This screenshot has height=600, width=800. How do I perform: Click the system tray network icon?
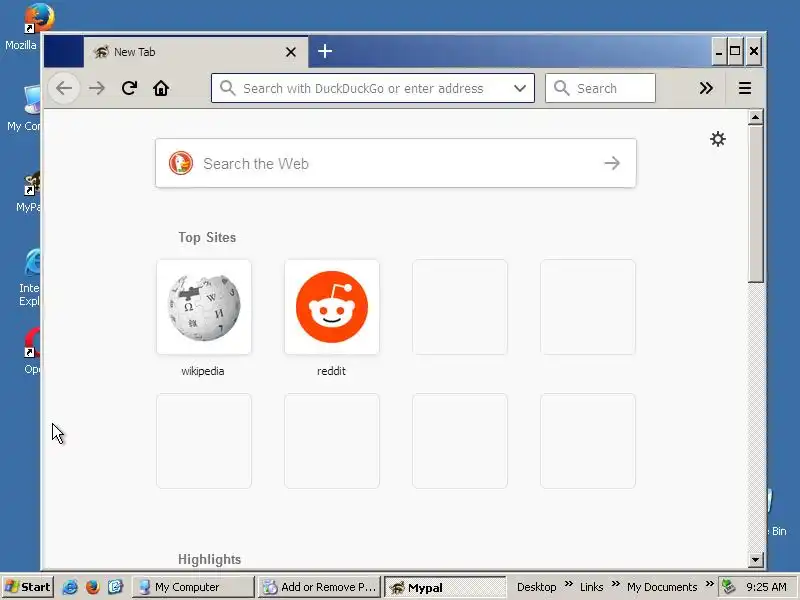click(x=729, y=587)
